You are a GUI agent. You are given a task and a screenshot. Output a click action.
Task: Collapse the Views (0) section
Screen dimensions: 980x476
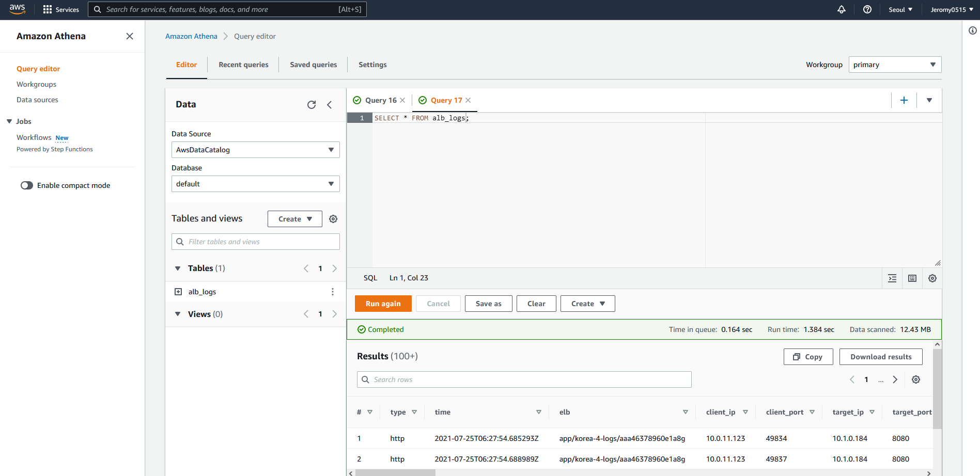coord(178,314)
